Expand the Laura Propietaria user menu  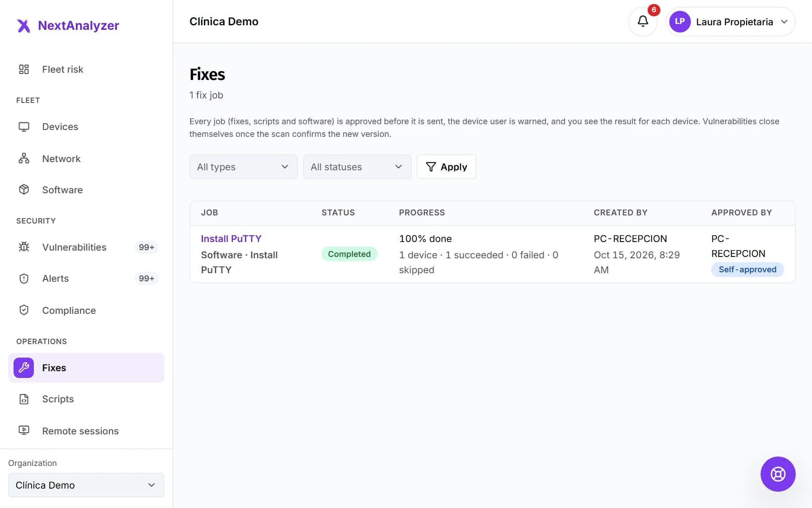pos(730,22)
